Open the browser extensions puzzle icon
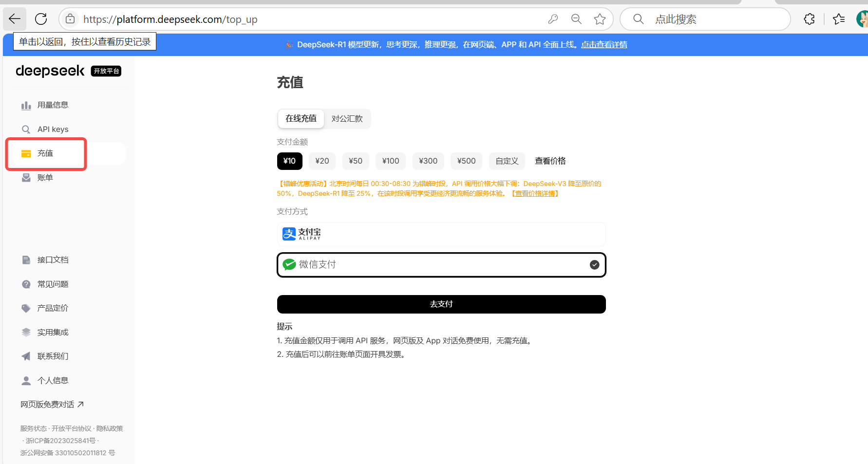Viewport: 868px width, 464px height. click(809, 19)
